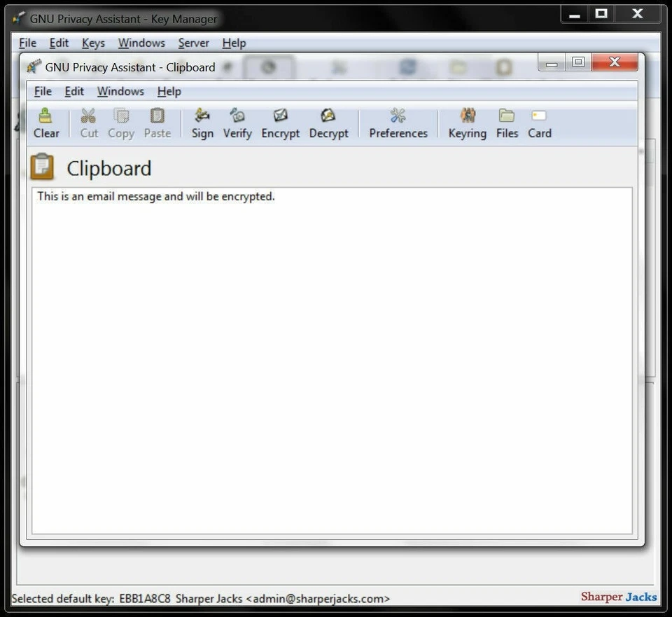Open Preferences from the toolbar
672x617 pixels.
pos(398,123)
